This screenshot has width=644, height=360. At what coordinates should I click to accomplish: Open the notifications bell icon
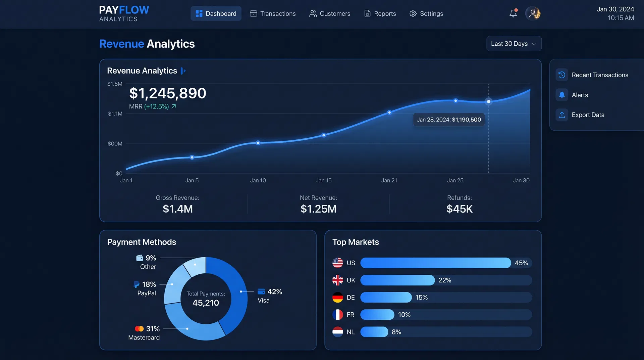tap(513, 13)
